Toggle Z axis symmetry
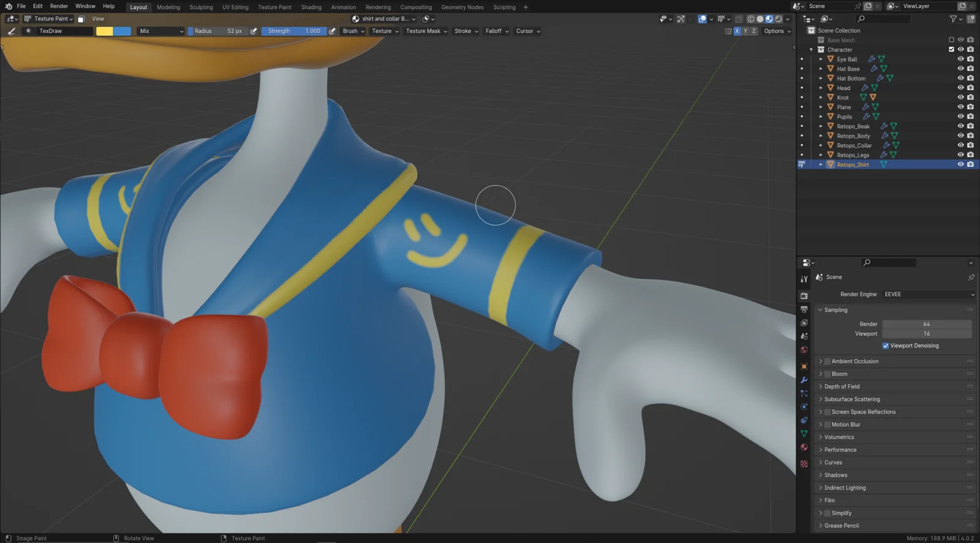980x543 pixels. pos(754,31)
